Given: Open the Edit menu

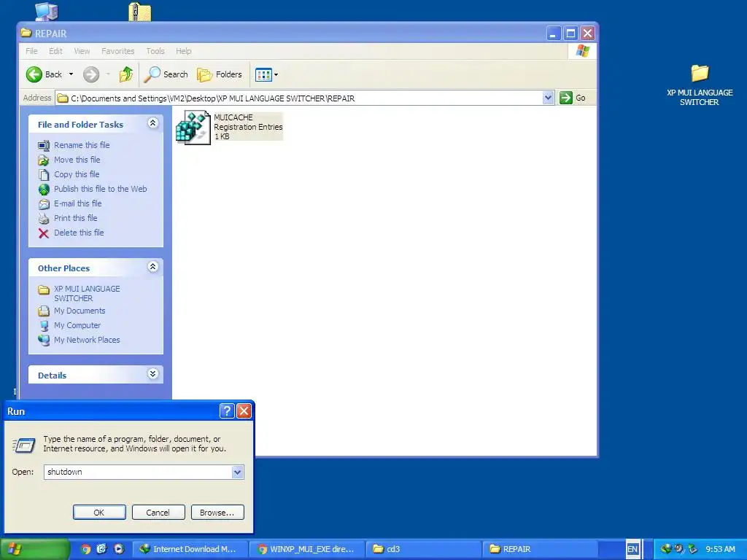Looking at the screenshot, I should [x=55, y=51].
